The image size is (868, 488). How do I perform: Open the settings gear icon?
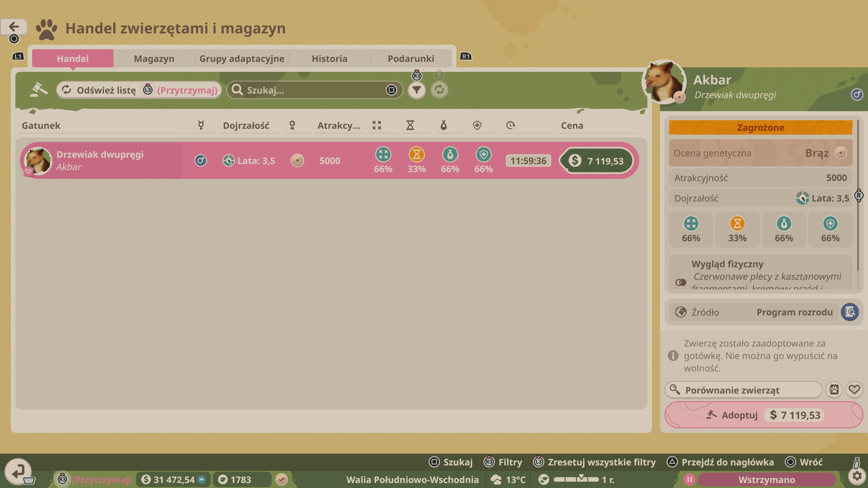(857, 476)
